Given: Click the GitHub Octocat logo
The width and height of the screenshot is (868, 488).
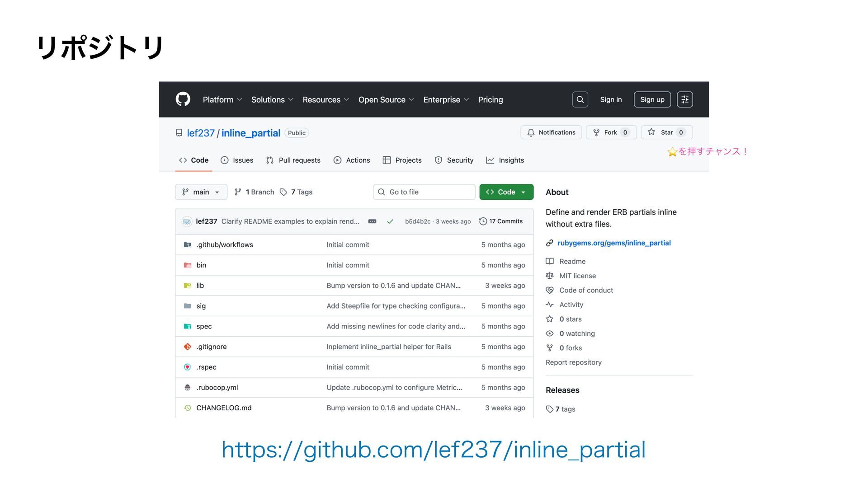Looking at the screenshot, I should 183,99.
